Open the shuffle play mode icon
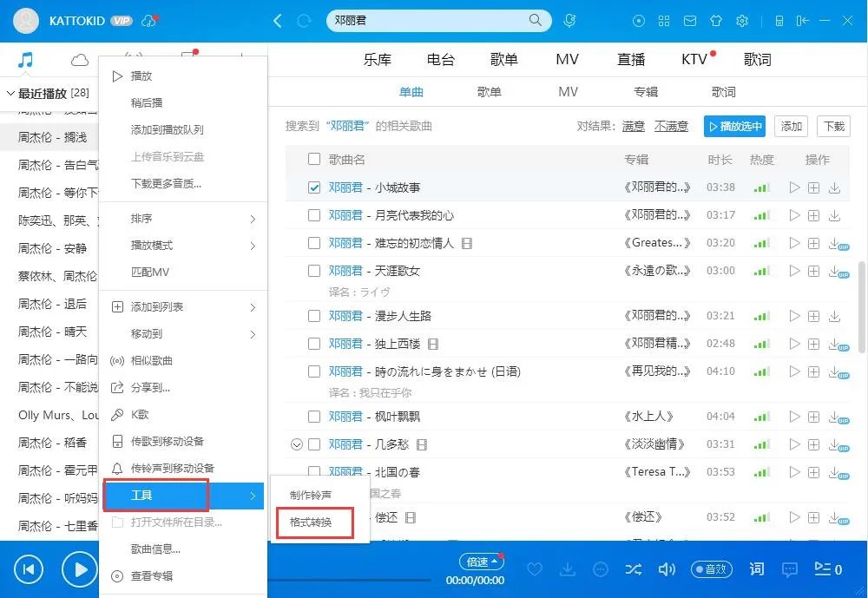This screenshot has height=598, width=868. tap(634, 569)
